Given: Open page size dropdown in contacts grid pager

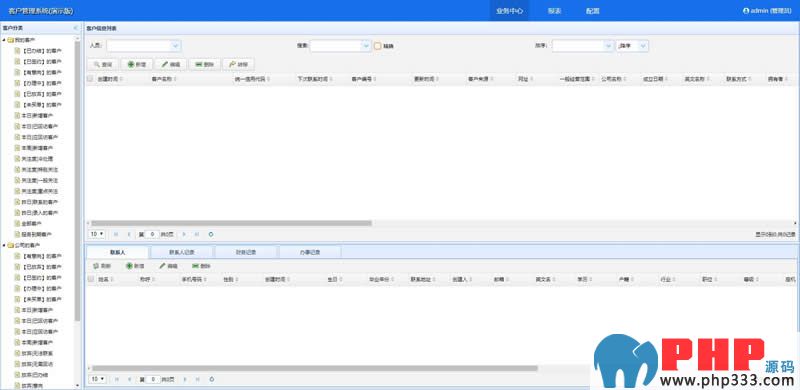Looking at the screenshot, I should (97, 379).
